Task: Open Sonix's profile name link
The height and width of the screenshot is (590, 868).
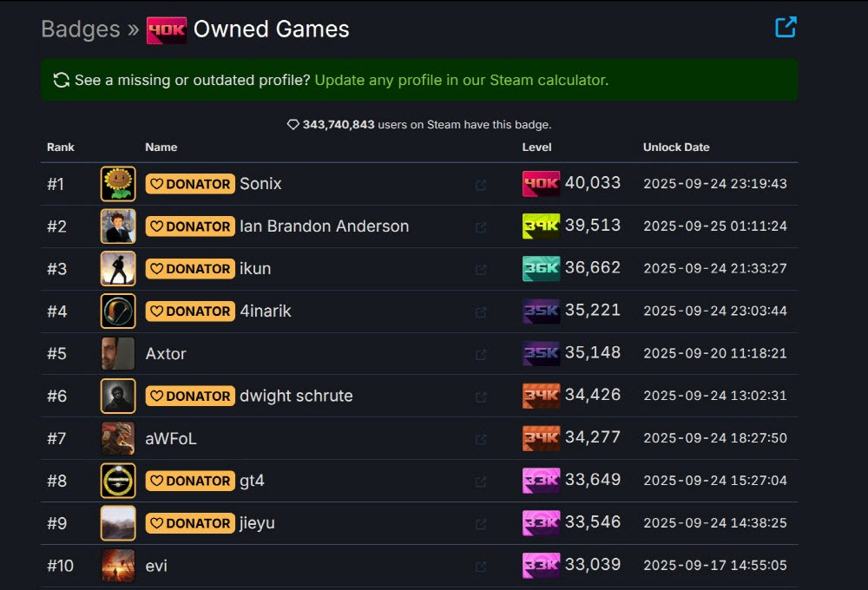Action: [260, 184]
